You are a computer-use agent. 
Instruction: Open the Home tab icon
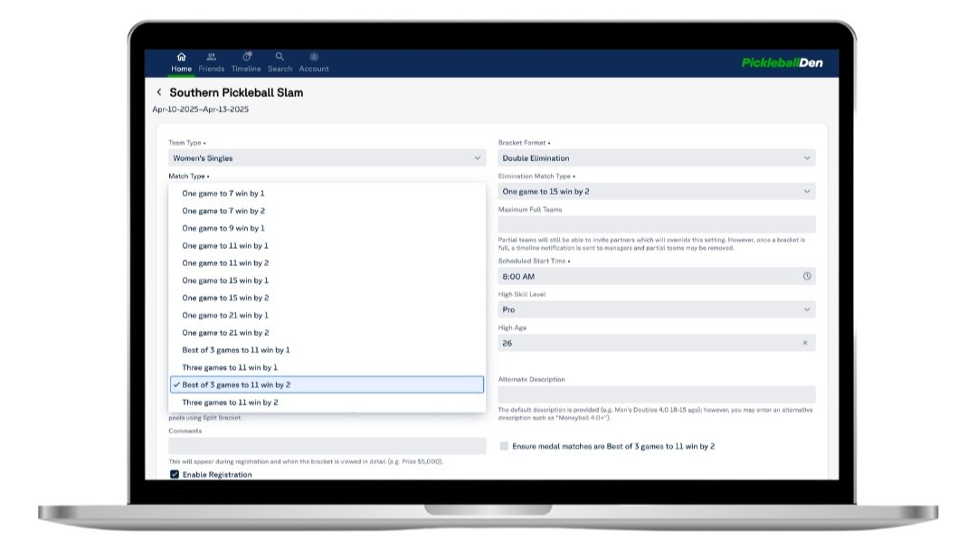point(181,57)
